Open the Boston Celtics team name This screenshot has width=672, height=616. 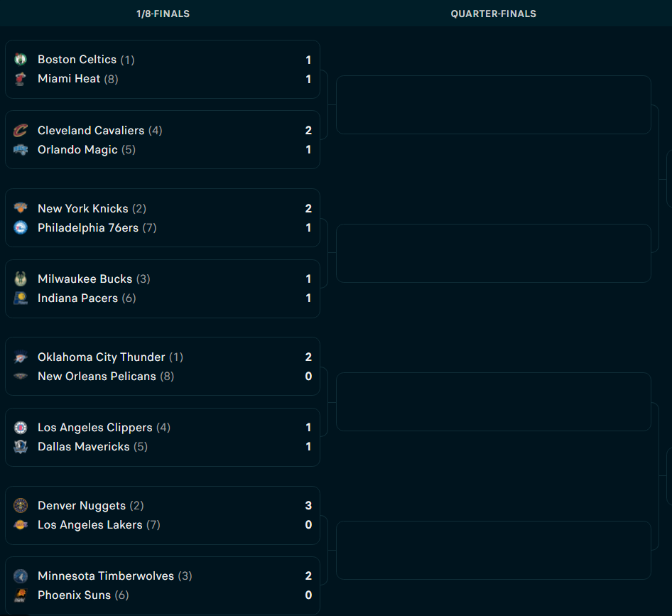(x=77, y=59)
